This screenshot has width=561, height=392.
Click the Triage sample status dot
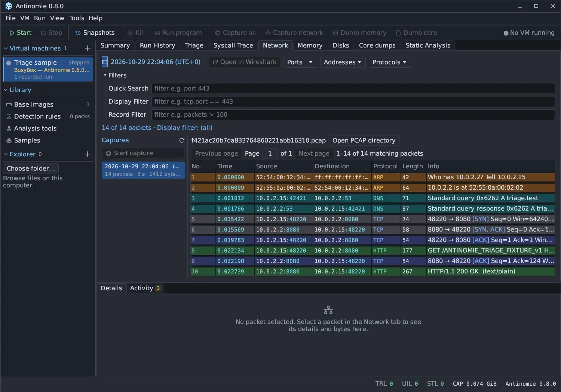click(9, 63)
